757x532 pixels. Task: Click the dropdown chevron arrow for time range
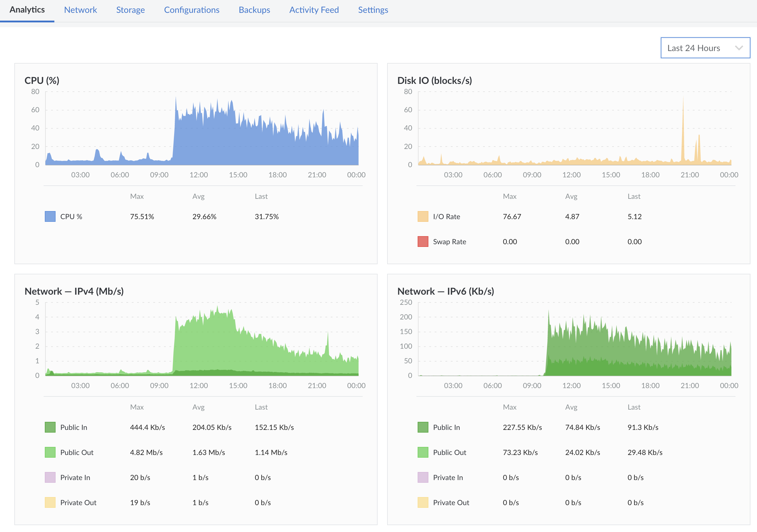coord(739,48)
